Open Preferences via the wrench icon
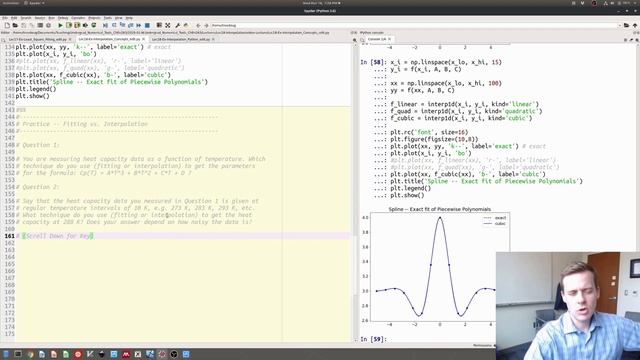 tap(178, 25)
